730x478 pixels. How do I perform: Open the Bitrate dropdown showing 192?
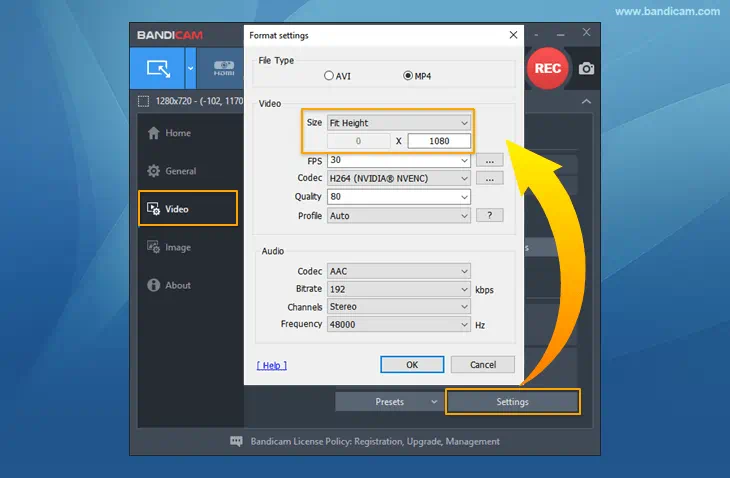coord(399,289)
